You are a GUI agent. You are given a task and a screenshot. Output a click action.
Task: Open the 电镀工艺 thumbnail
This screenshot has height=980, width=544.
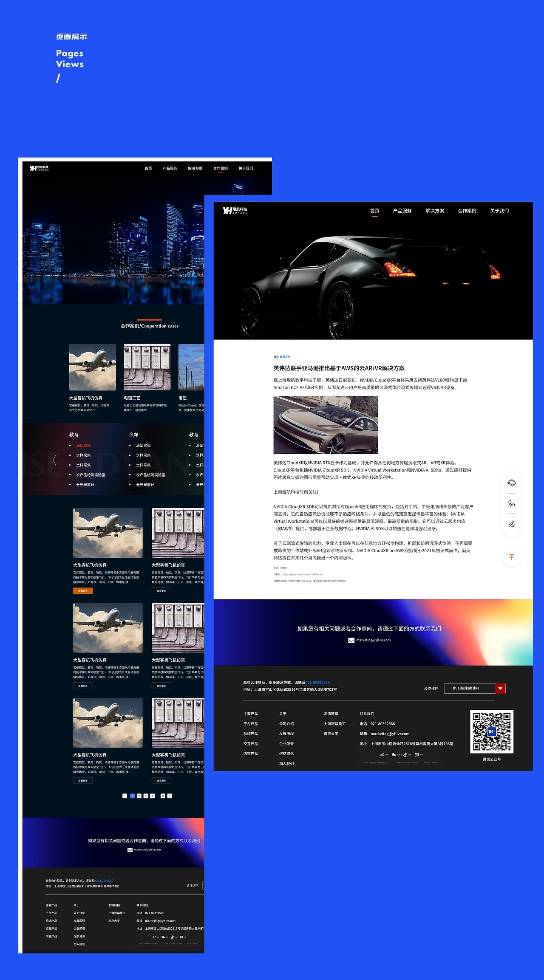tap(147, 367)
